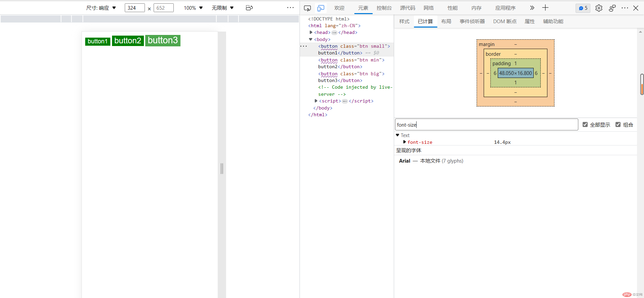Open the 事件侦听器 pane
The height and width of the screenshot is (298, 644).
(x=472, y=22)
